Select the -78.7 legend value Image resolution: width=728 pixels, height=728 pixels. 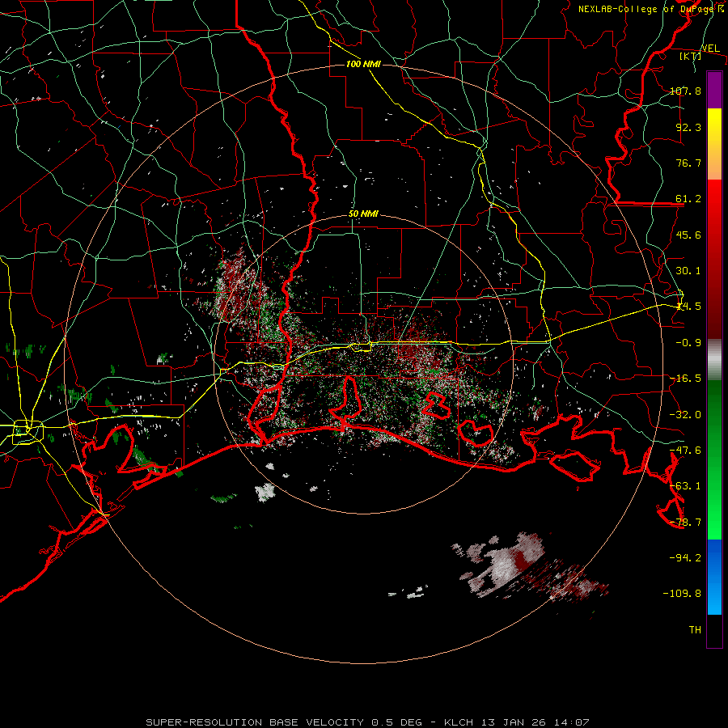click(x=686, y=522)
